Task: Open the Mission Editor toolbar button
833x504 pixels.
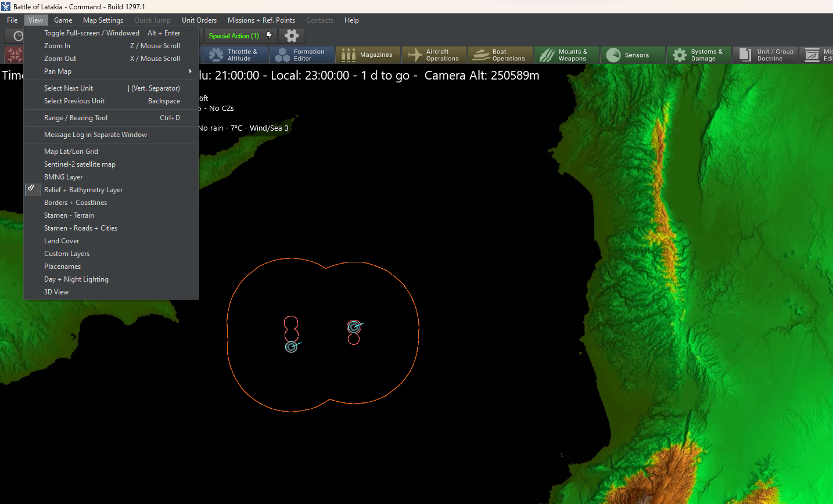Action: tap(816, 55)
